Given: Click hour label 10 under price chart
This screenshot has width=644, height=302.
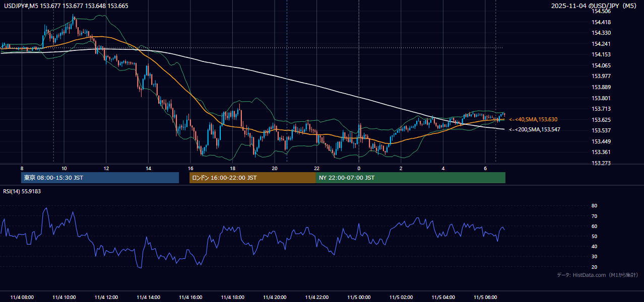Looking at the screenshot, I should coord(64,168).
